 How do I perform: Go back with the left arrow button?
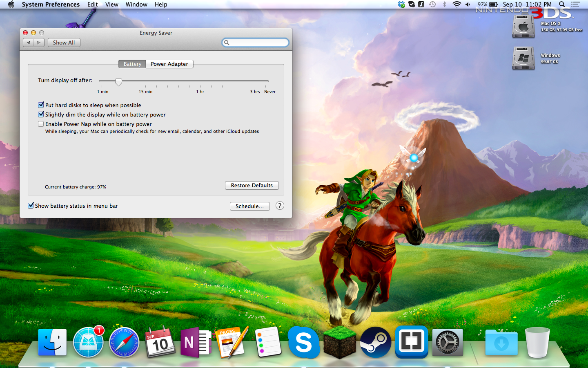29,43
